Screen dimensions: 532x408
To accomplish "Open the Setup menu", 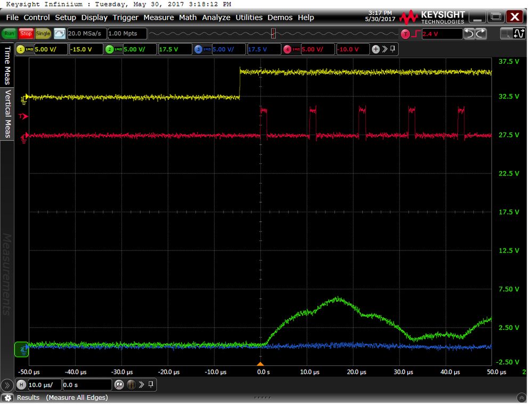I will click(66, 18).
